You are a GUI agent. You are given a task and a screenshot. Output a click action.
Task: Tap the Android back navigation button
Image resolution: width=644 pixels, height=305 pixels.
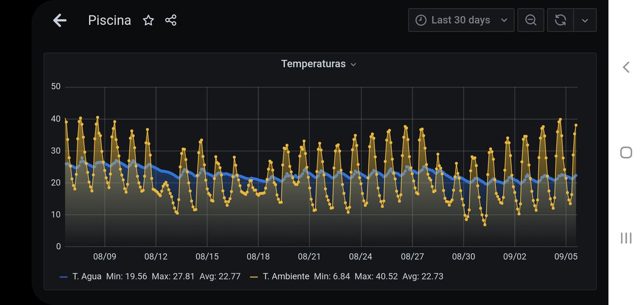coord(626,67)
